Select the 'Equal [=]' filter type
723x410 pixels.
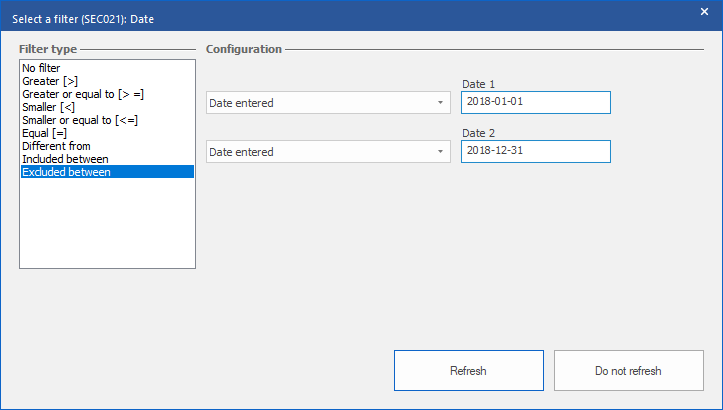[44, 133]
